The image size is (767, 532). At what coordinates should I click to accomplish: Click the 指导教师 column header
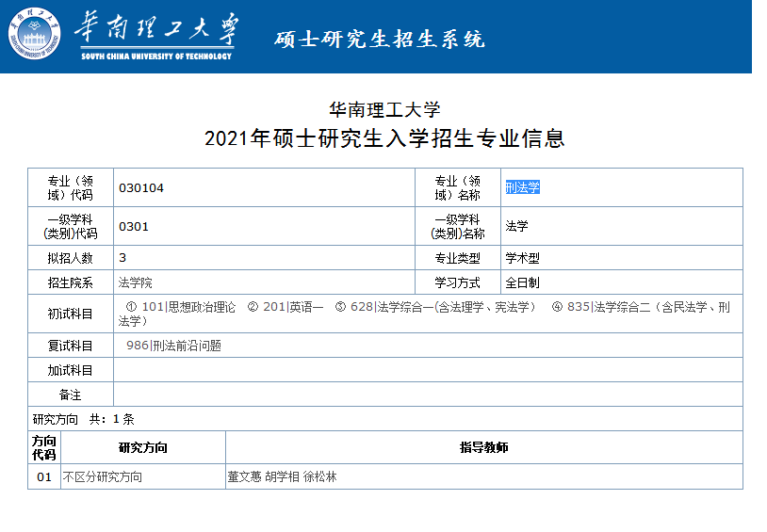coord(483,447)
